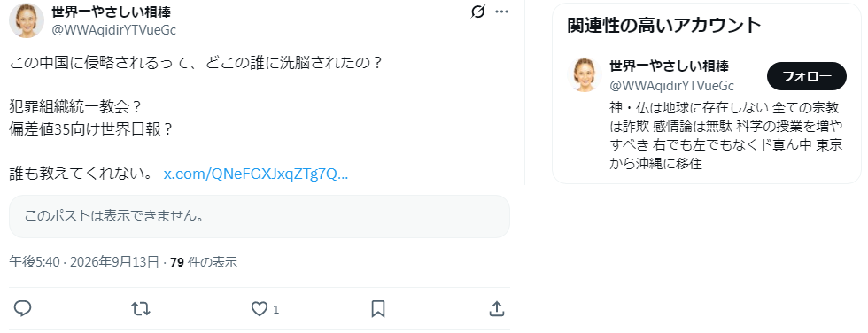Like the post with the heart icon
This screenshot has width=868, height=333.
pos(259,309)
